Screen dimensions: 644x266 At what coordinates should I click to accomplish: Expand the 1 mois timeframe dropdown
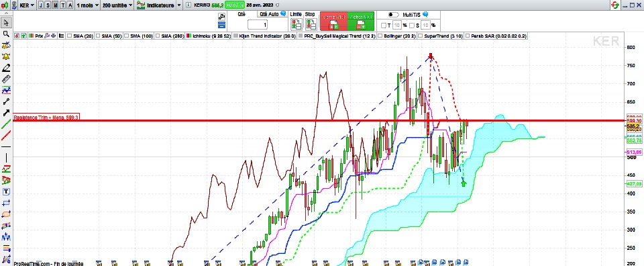pos(87,5)
